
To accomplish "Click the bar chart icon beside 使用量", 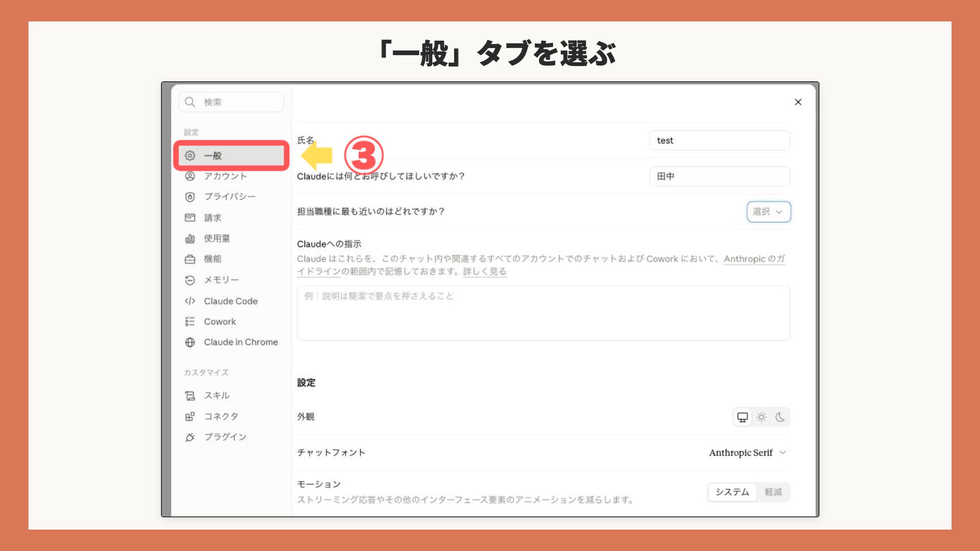I will [190, 238].
